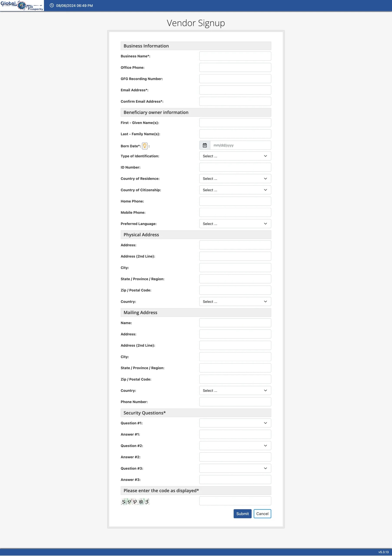Click the Confirm Email Address field
Image resolution: width=392 pixels, height=556 pixels.
pos(235,101)
